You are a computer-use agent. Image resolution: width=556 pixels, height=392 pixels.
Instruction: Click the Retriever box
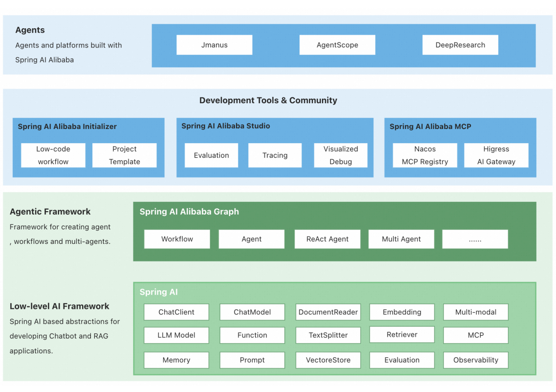(402, 334)
